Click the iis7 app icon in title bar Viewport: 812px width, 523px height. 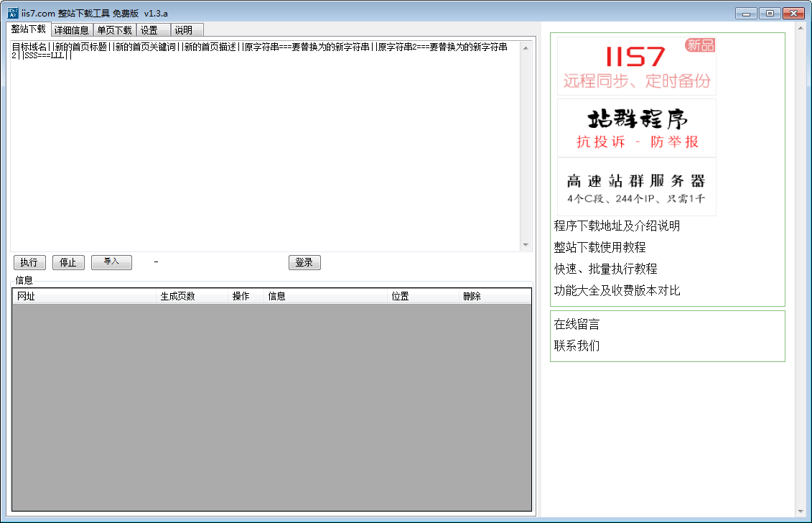[12, 13]
